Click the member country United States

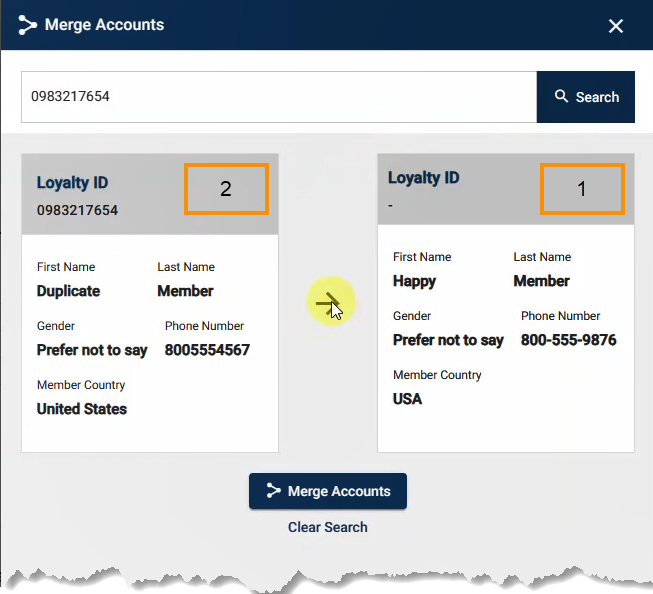82,409
